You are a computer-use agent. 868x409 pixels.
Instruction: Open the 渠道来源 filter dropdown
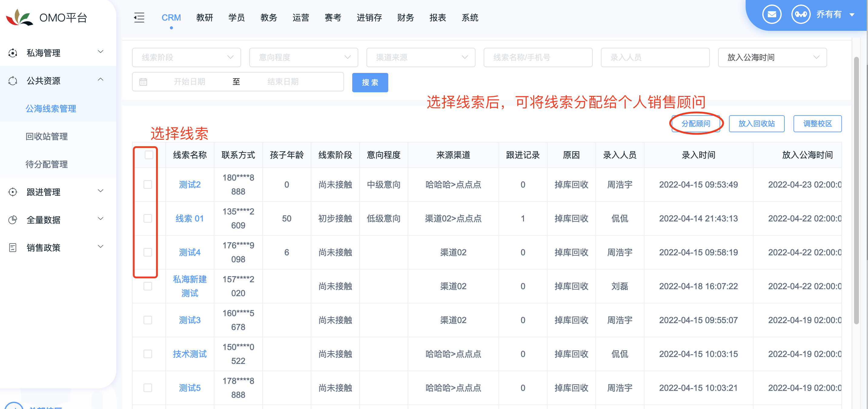tap(421, 57)
